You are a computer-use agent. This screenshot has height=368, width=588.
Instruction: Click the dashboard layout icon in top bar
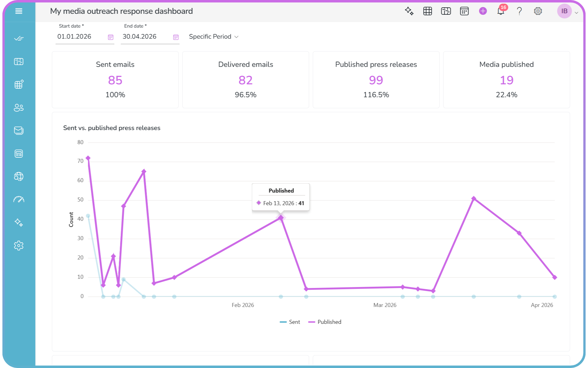(x=446, y=11)
